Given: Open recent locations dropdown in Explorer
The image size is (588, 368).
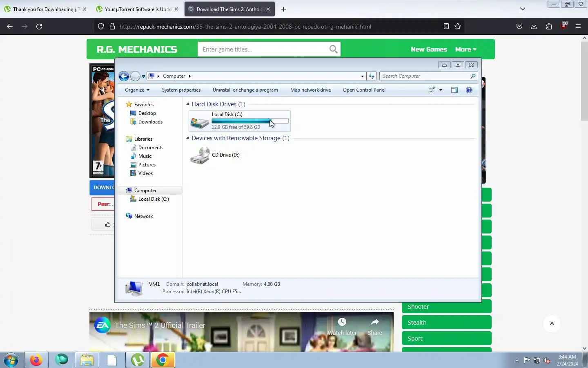Looking at the screenshot, I should (143, 76).
